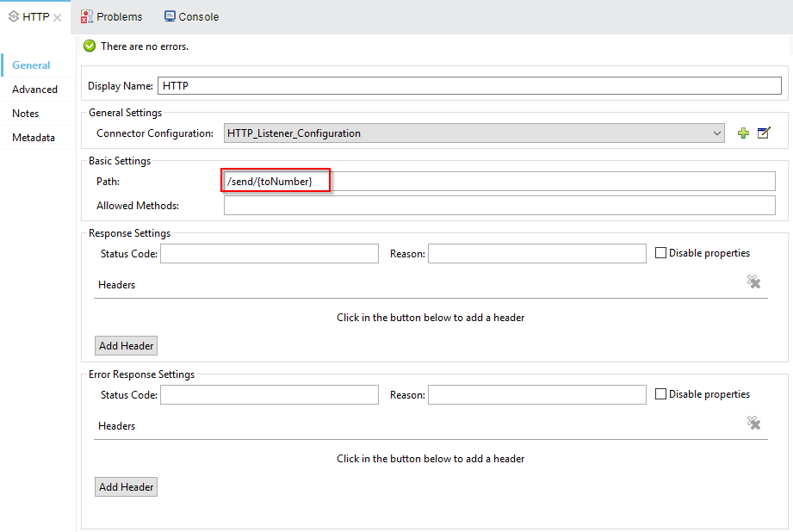Open the Notes section
The height and width of the screenshot is (532, 793).
26,114
